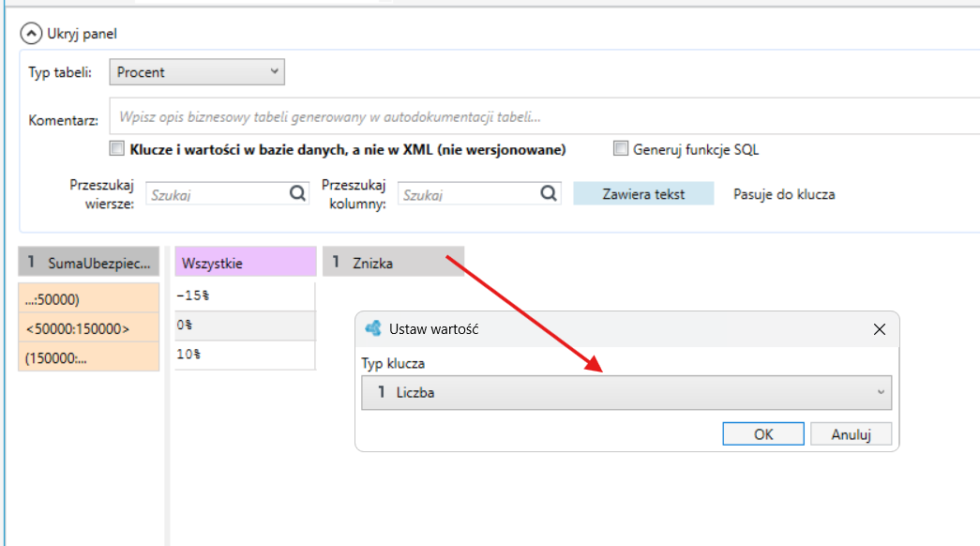Confirm the Ustaw wartość dialog with OK
The image size is (980, 546).
pyautogui.click(x=763, y=434)
